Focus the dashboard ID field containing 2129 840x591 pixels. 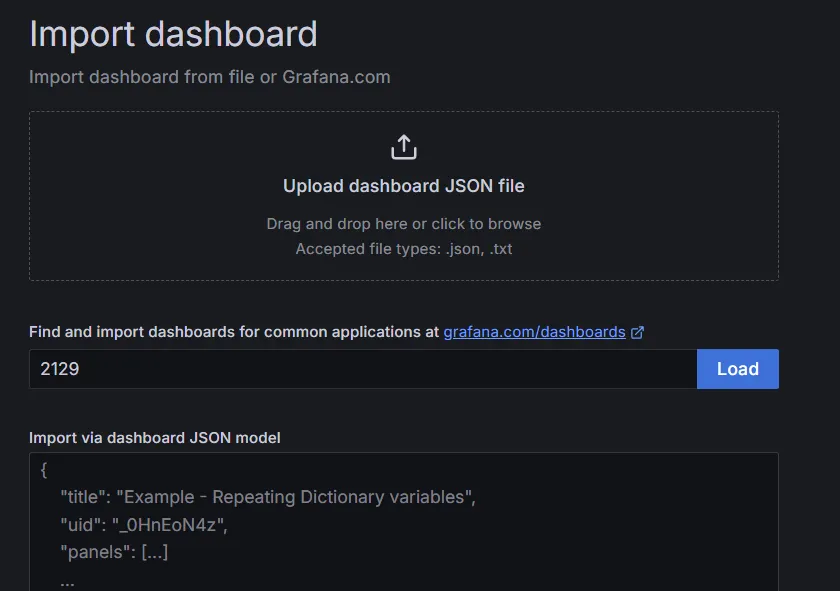click(362, 369)
